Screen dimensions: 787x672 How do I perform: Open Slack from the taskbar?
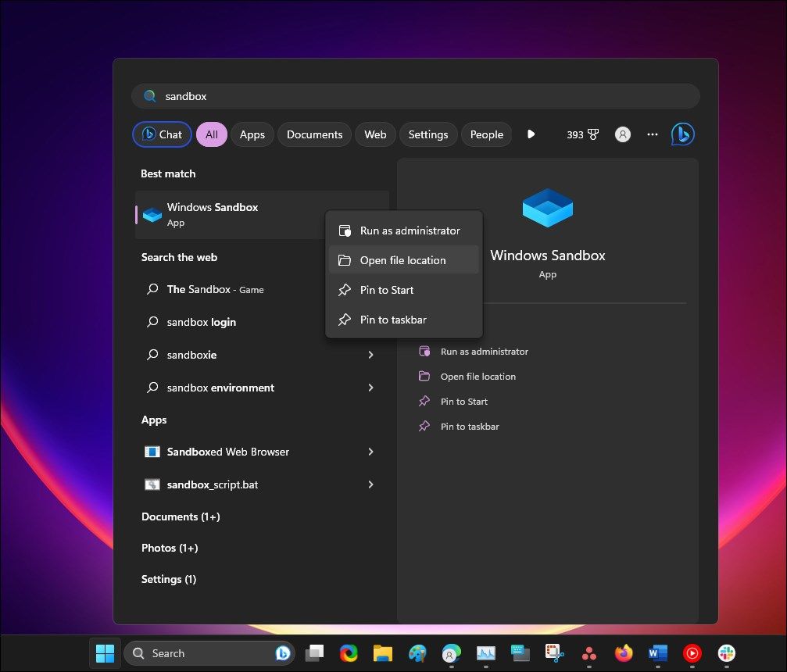(727, 653)
